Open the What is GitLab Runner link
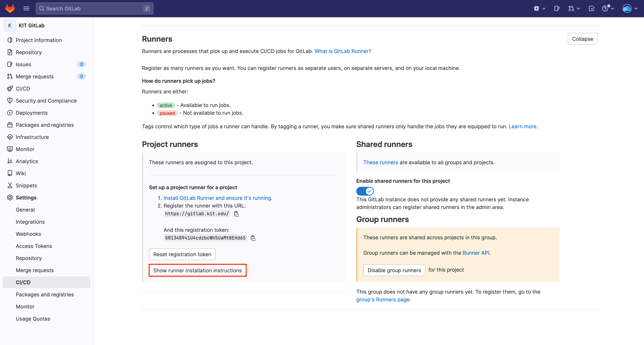Screen dimensions: 644x345 (x=343, y=51)
